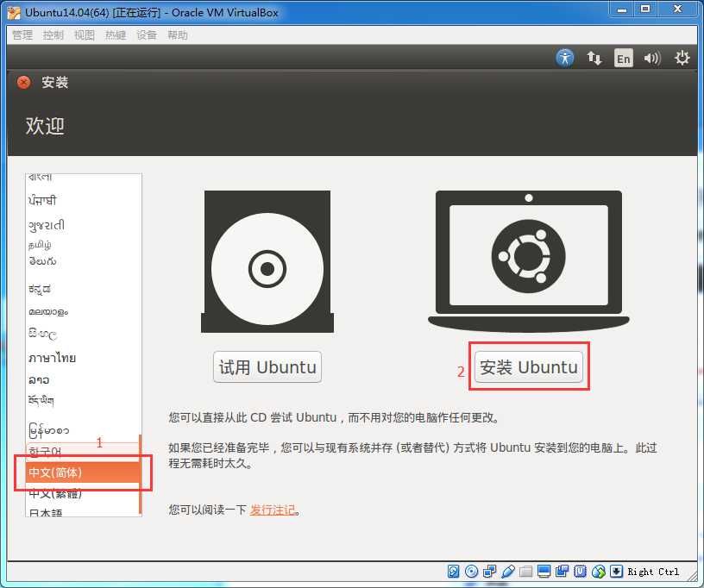The width and height of the screenshot is (704, 588).
Task: Click the video capture status icon
Action: (563, 571)
